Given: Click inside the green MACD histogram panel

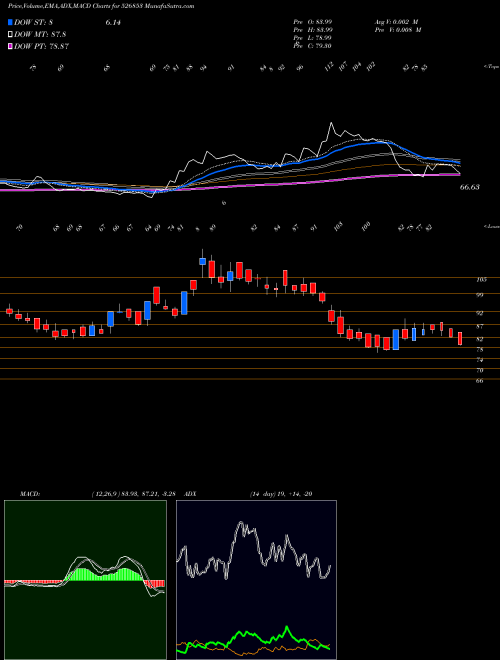Looking at the screenshot, I should click(85, 580).
